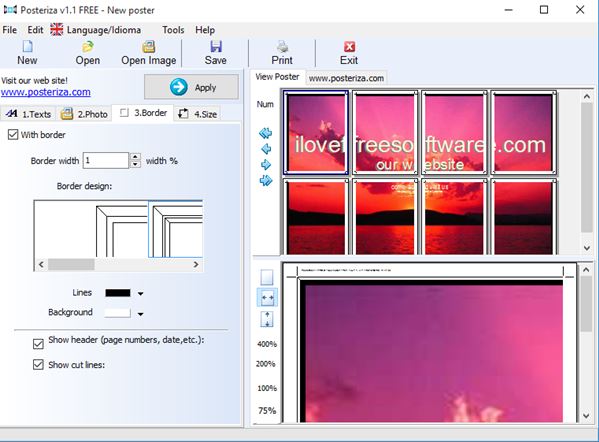
Task: Click the New poster toolbar icon
Action: 28,47
